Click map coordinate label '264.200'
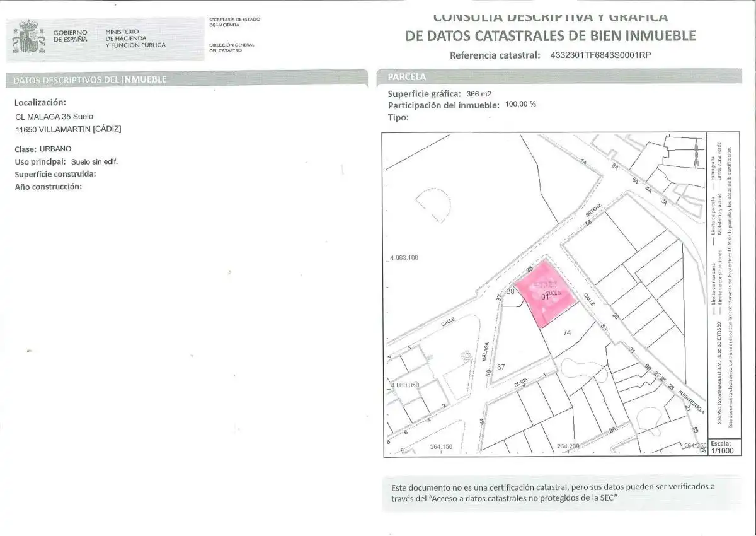Screen dimensions: 756x536 coord(568,446)
